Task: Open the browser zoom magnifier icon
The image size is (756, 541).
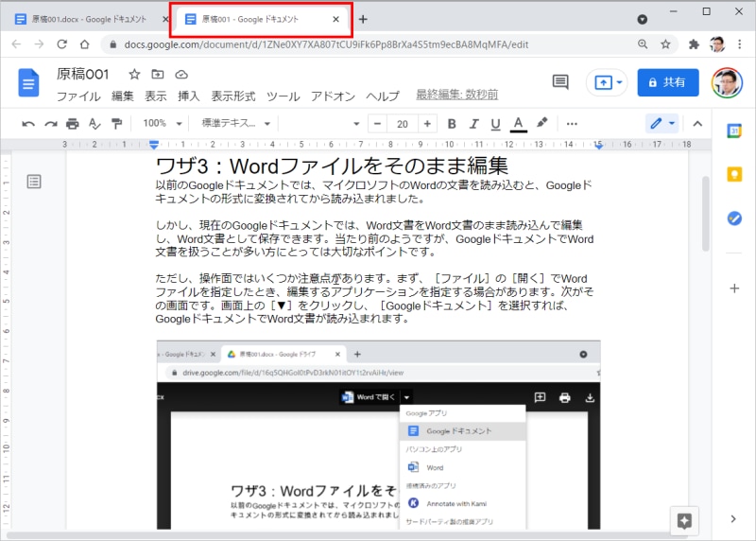Action: point(643,44)
